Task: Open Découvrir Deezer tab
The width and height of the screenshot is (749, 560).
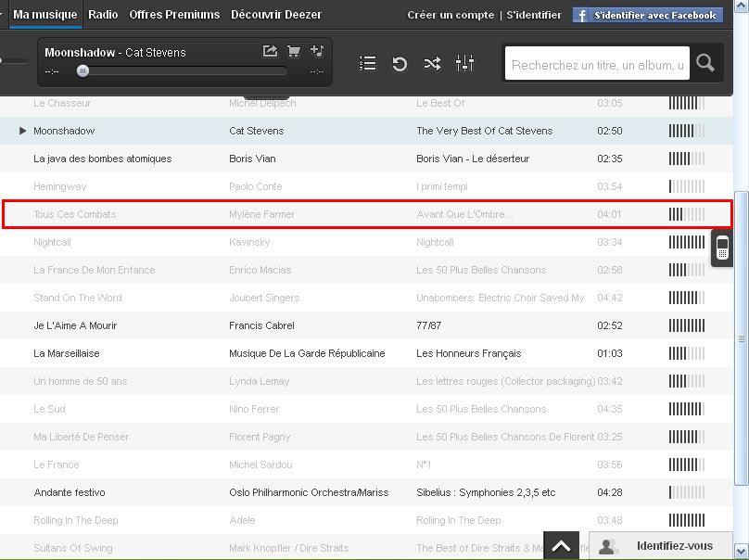Action: (276, 14)
